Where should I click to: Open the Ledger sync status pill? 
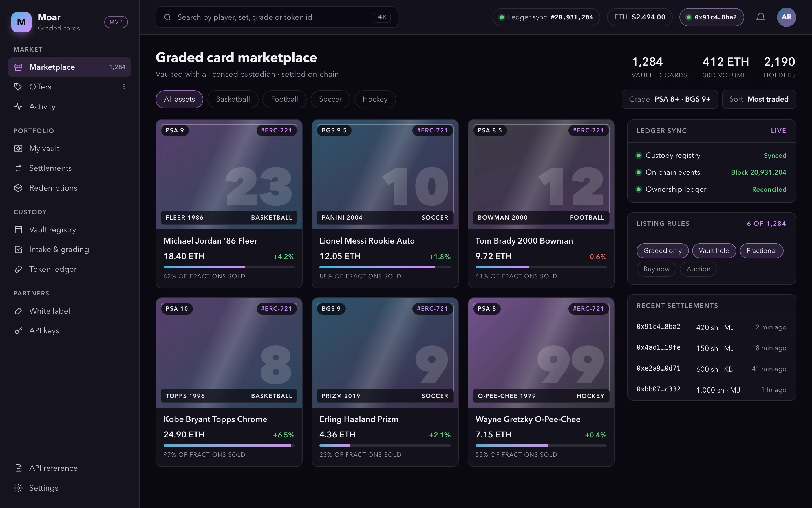pos(546,17)
